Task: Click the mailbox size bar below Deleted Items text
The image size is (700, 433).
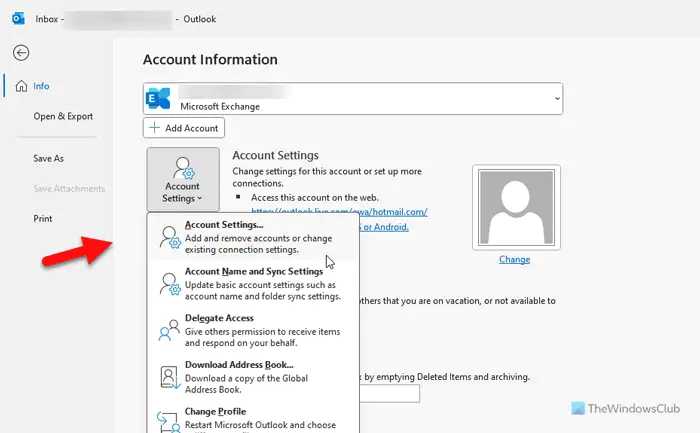Action: click(389, 394)
